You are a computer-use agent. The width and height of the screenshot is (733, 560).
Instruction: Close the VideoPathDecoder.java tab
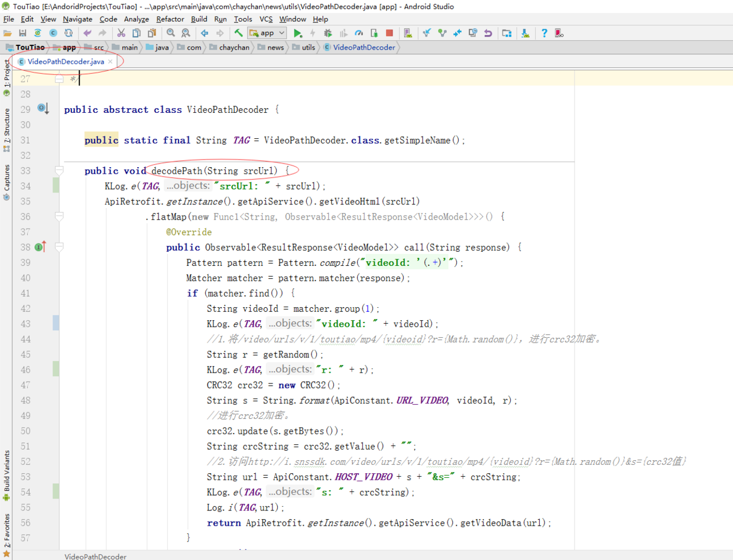110,61
